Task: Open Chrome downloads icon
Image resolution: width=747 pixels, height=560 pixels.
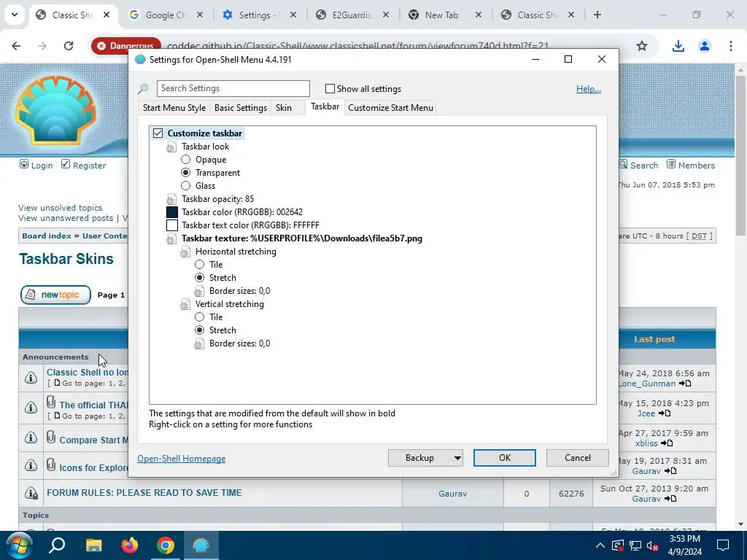Action: tap(678, 46)
